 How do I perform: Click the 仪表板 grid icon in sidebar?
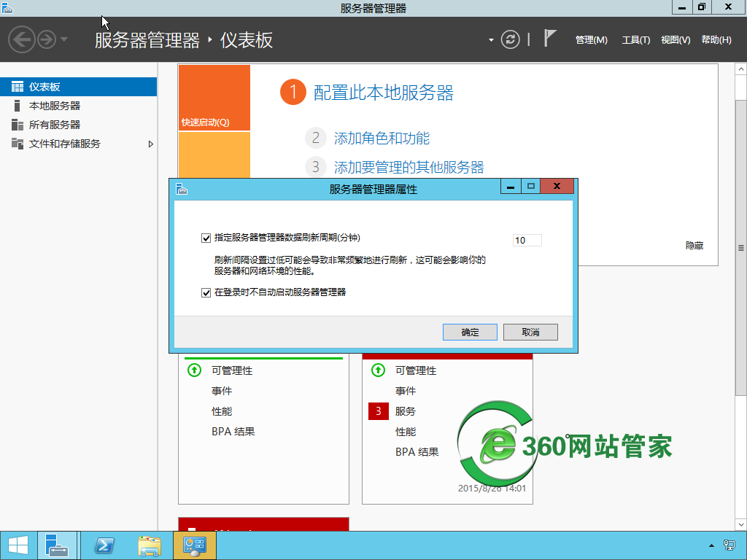(x=18, y=87)
